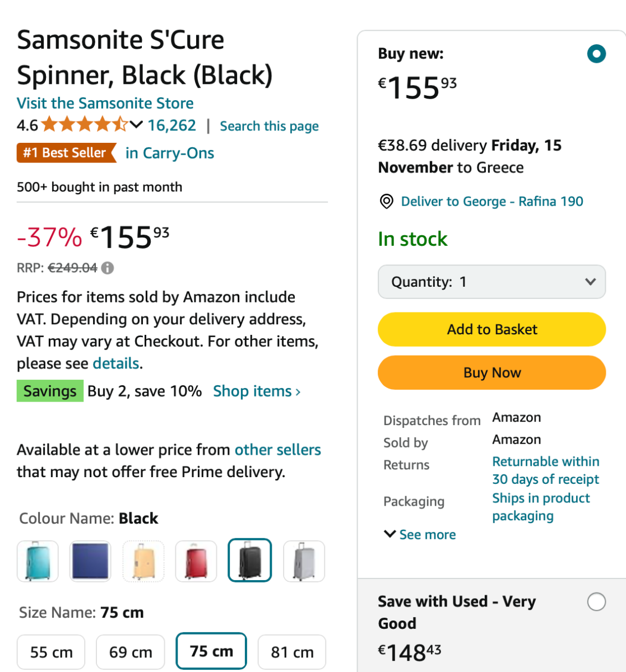Image resolution: width=626 pixels, height=672 pixels.
Task: Open the other sellers link
Action: click(277, 450)
